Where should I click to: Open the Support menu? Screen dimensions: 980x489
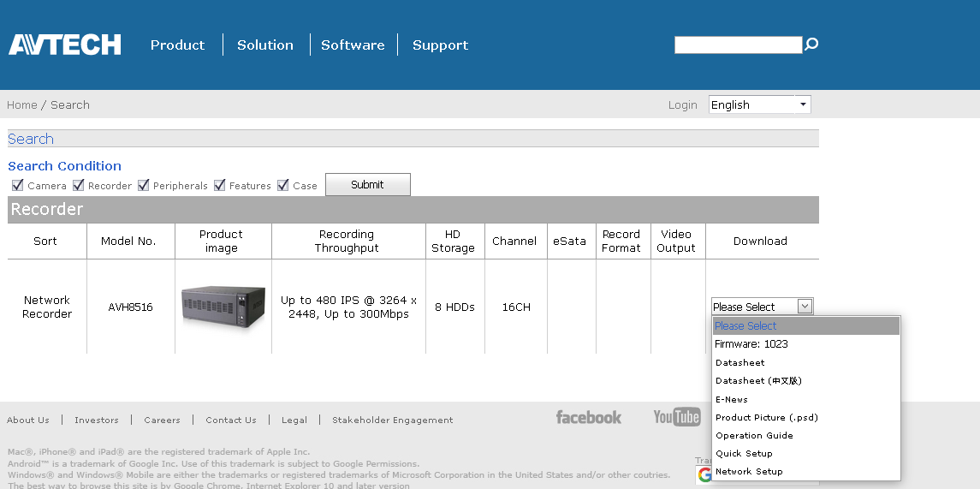pyautogui.click(x=440, y=45)
